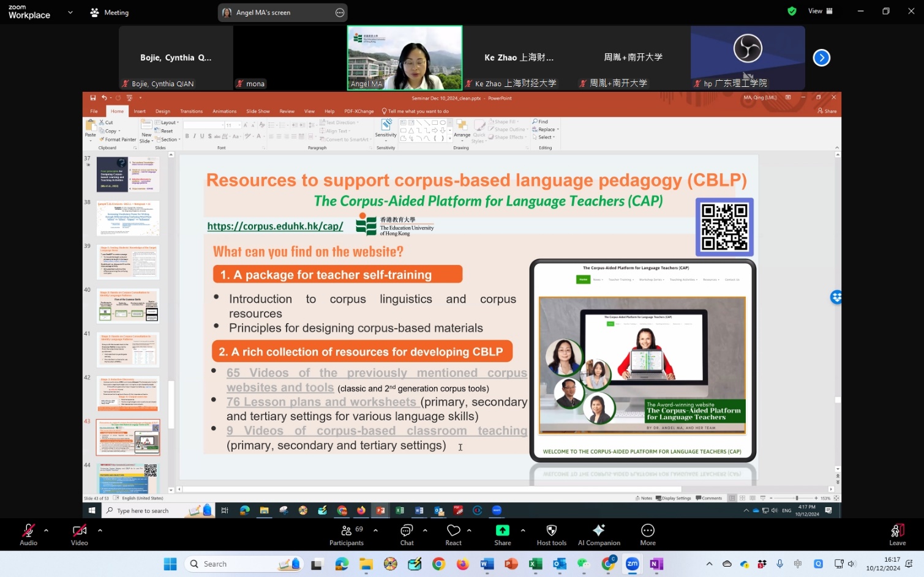
Task: Toggle the Notes pane in status bar
Action: pos(644,498)
